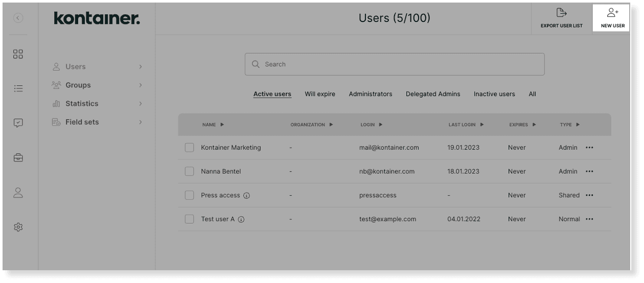
Task: Click the mail@kontainer.com login
Action: point(389,148)
